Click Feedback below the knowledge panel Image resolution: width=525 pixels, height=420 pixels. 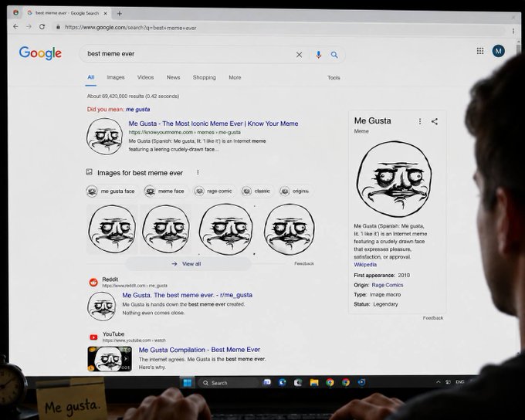[x=432, y=318]
